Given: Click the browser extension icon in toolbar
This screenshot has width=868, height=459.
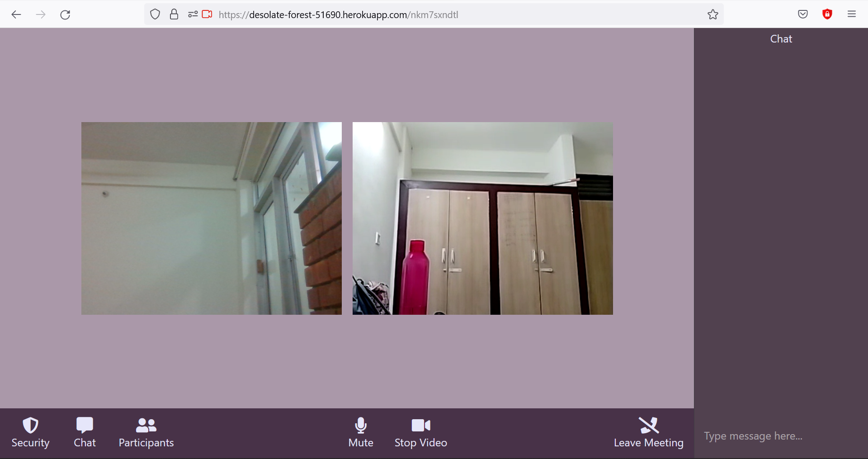Looking at the screenshot, I should click(x=827, y=14).
